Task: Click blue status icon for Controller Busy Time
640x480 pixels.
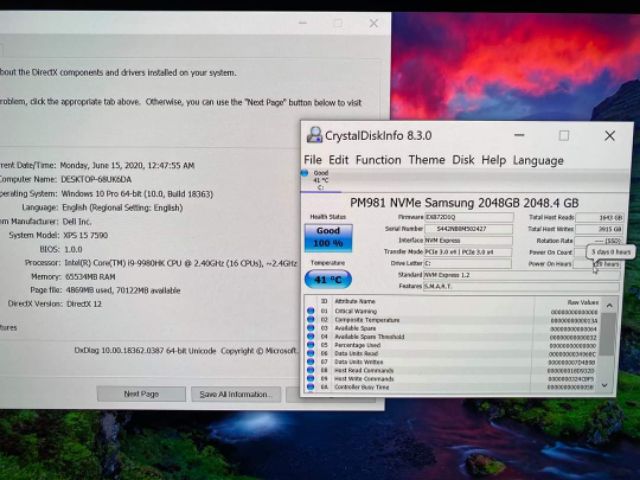Action: tap(311, 387)
